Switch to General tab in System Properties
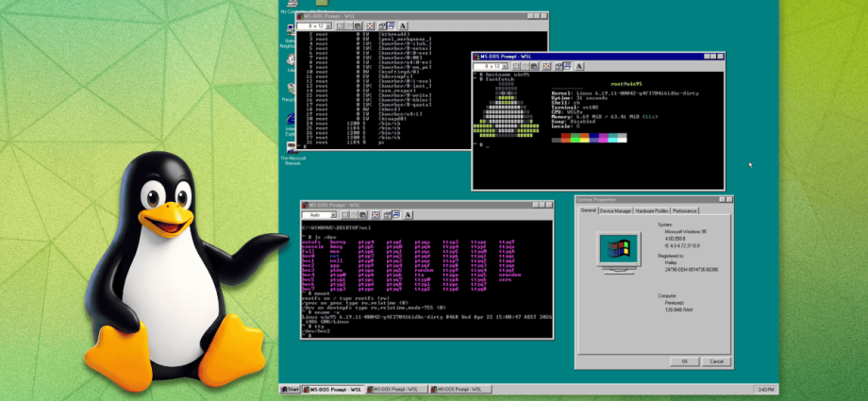This screenshot has width=868, height=401. [x=588, y=210]
